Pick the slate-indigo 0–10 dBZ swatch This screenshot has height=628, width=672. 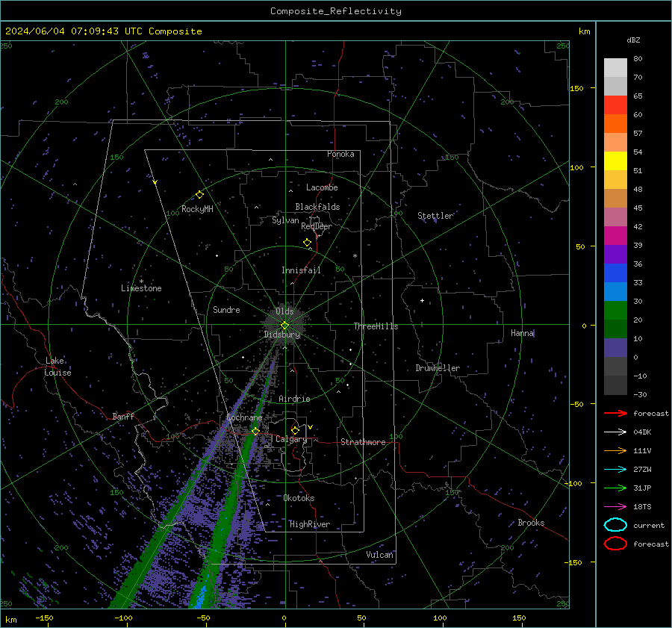point(615,348)
